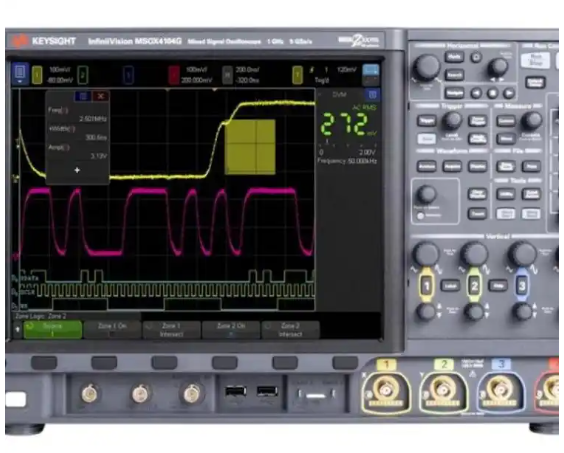Screen dimensions: 564x453
Task: Push the channel 1 yellow key
Action: pyautogui.click(x=427, y=286)
